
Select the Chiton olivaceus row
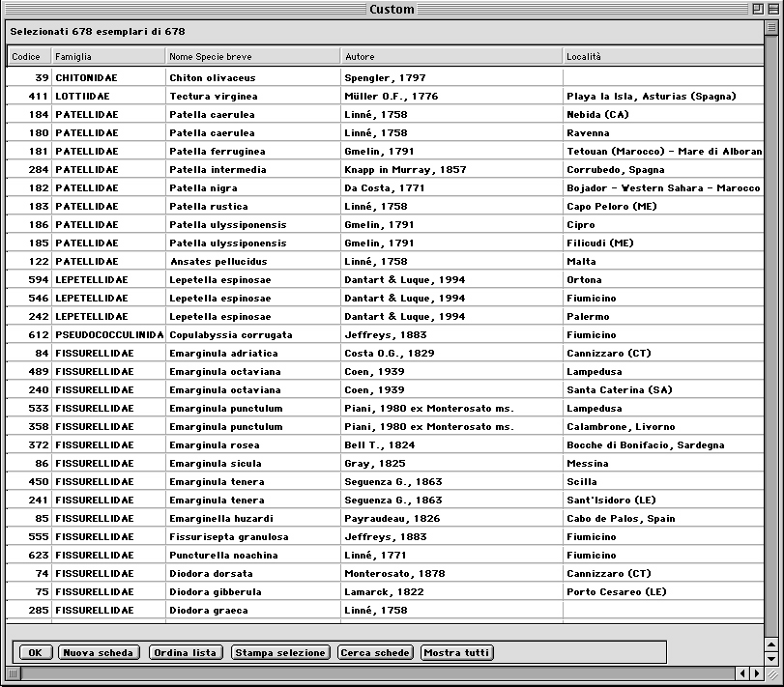[x=213, y=78]
